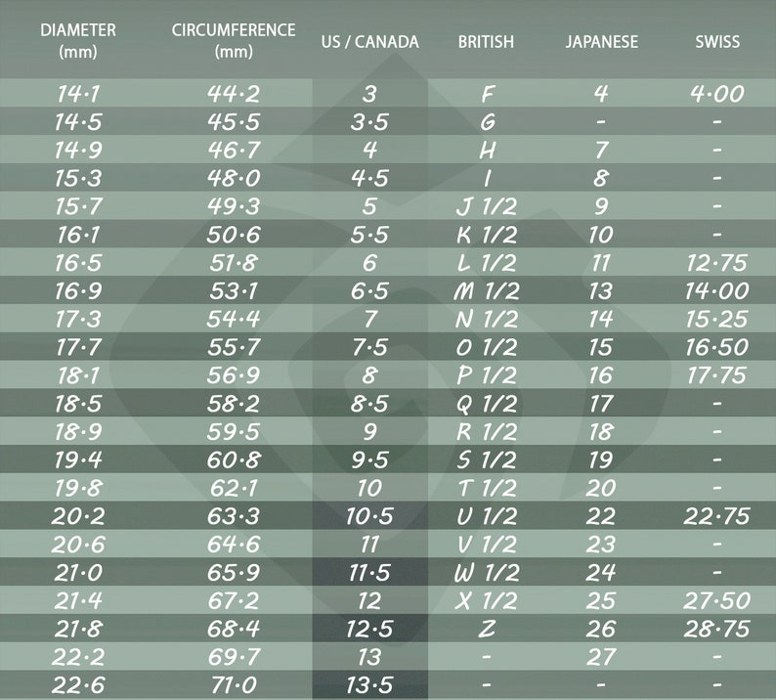Select circumference value 71·0
The width and height of the screenshot is (776, 700).
pyautogui.click(x=234, y=685)
